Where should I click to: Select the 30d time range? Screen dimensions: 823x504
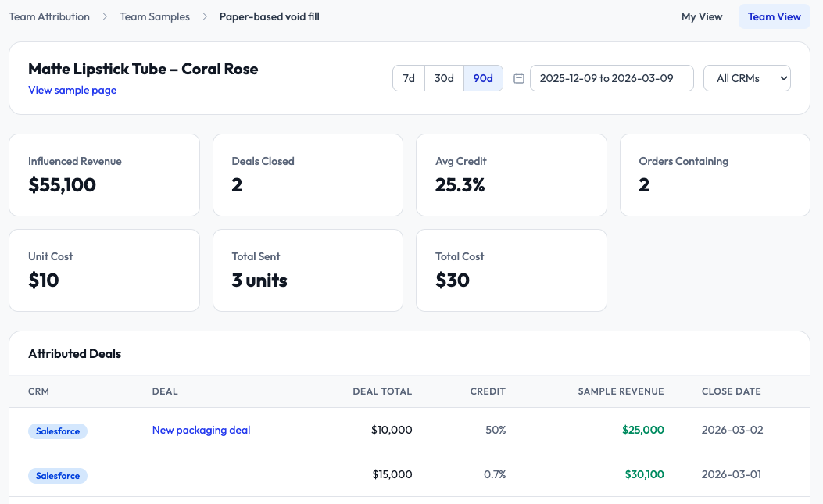pos(444,78)
